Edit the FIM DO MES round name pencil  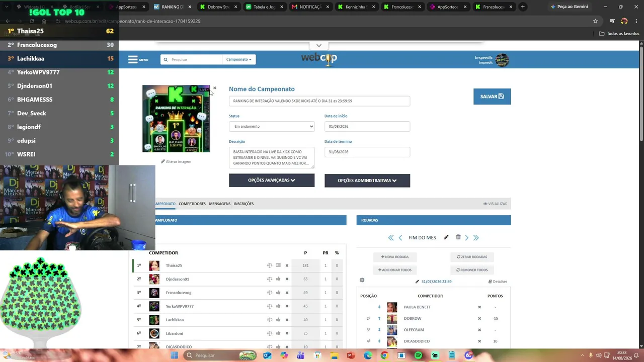pyautogui.click(x=446, y=237)
